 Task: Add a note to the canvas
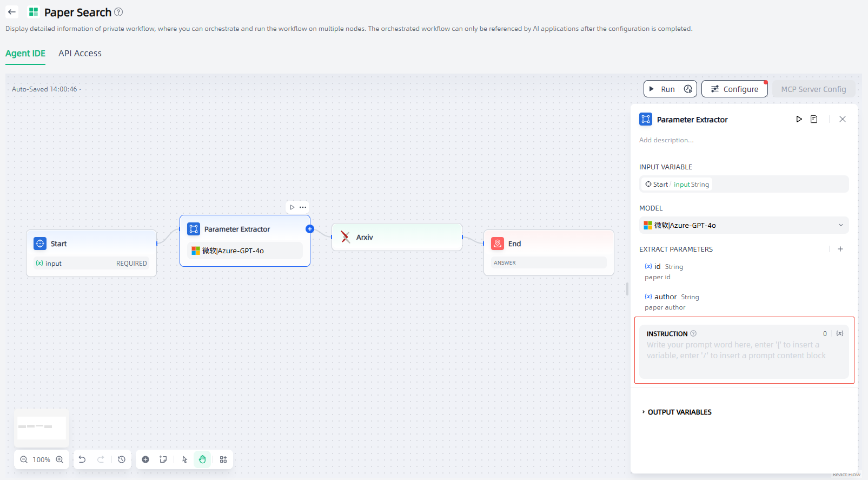tap(163, 459)
